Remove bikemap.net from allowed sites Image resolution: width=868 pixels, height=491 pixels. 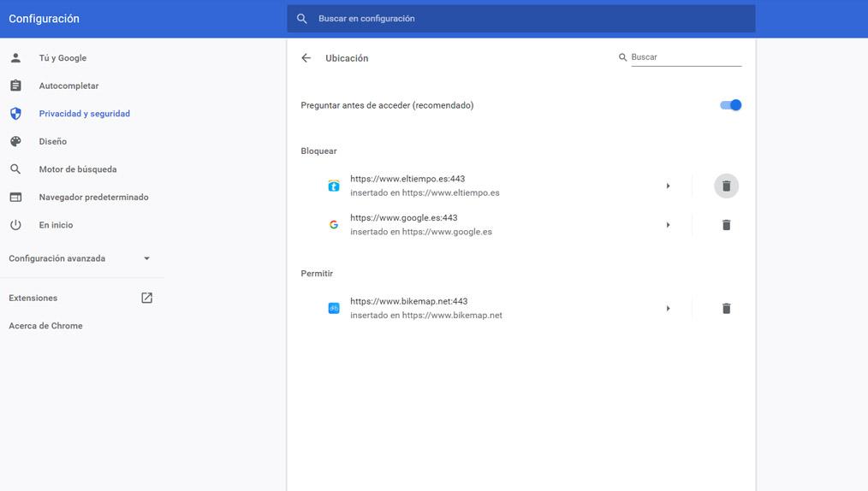tap(726, 308)
